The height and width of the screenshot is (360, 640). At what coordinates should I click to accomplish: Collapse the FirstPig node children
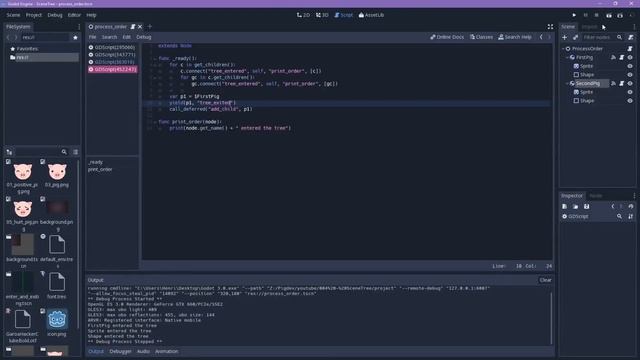tap(567, 58)
